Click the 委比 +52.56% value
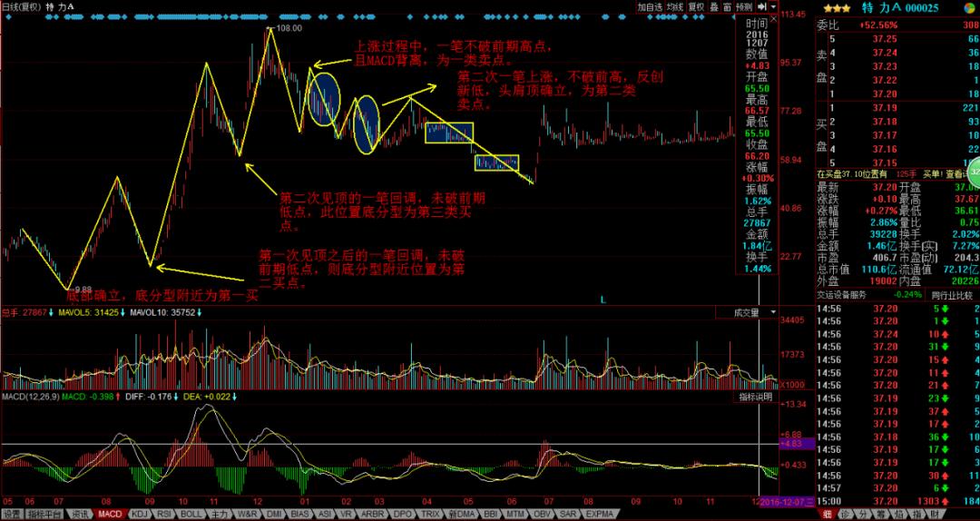Viewport: 980px width, 521px height. point(878,25)
